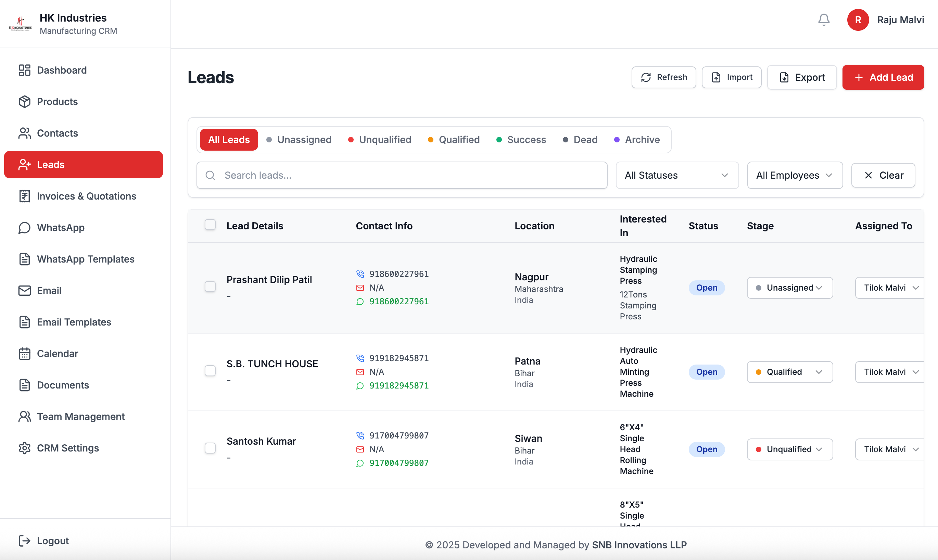938x560 pixels.
Task: Click the Open status badge for Prashant Dilip Patil
Action: coord(706,288)
